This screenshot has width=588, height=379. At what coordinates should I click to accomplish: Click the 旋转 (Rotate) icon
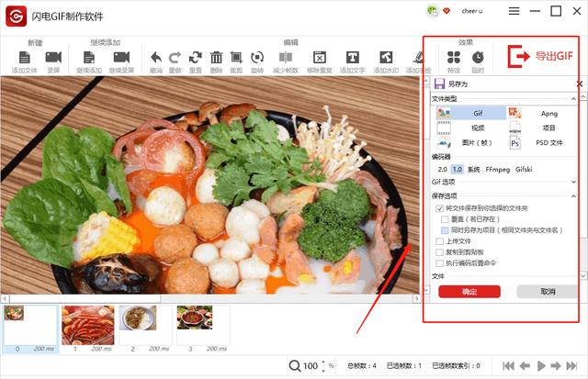point(257,57)
